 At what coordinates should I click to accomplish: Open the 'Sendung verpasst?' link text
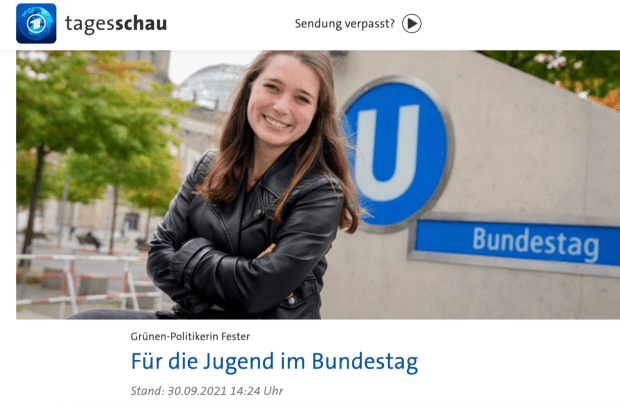(x=344, y=24)
